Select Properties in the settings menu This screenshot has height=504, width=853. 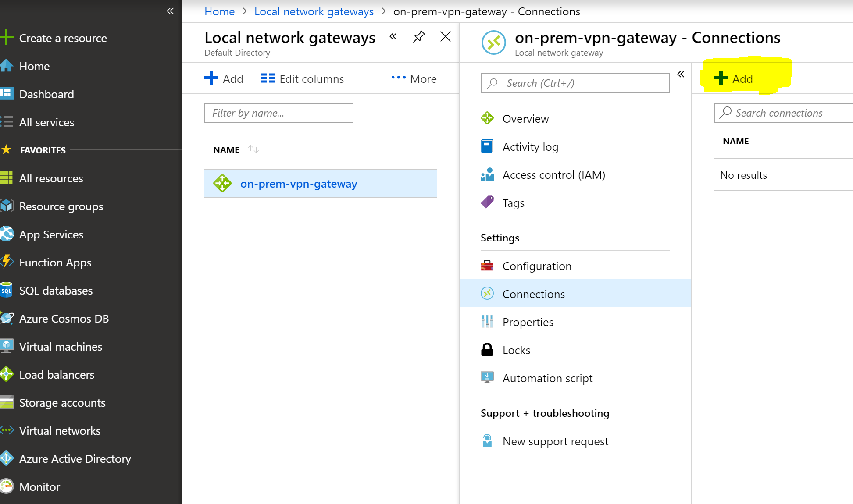coord(528,322)
